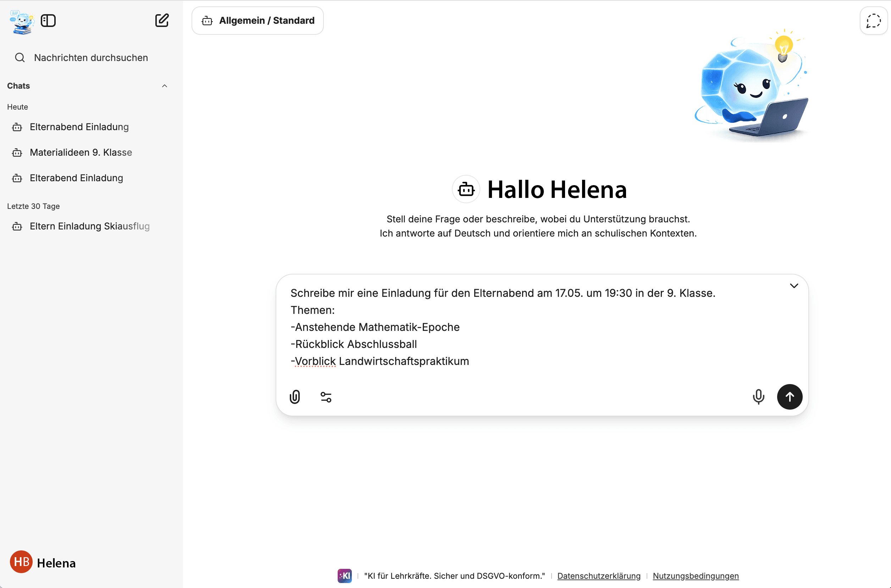Collapse the Chats section chevron

164,86
